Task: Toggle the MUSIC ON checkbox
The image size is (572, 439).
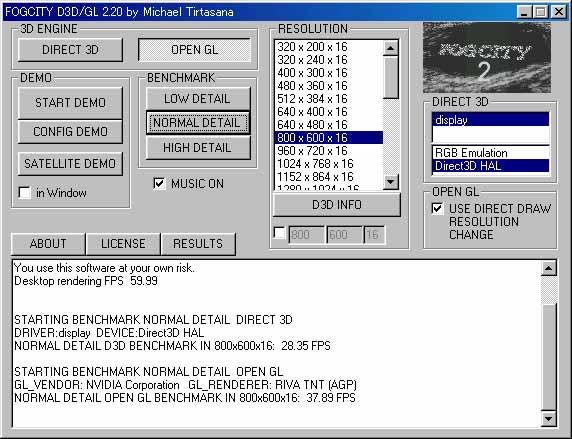Action: click(x=159, y=183)
